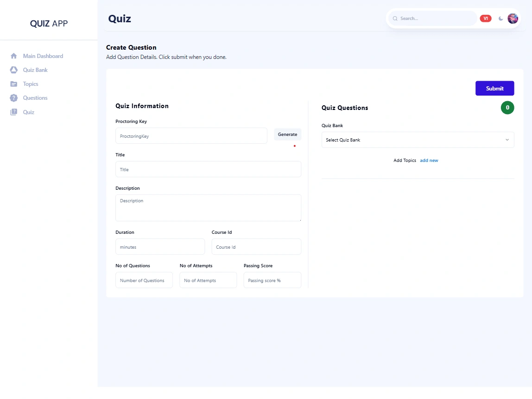The width and height of the screenshot is (532, 399).
Task: Click the Passing Score label
Action: pyautogui.click(x=258, y=265)
